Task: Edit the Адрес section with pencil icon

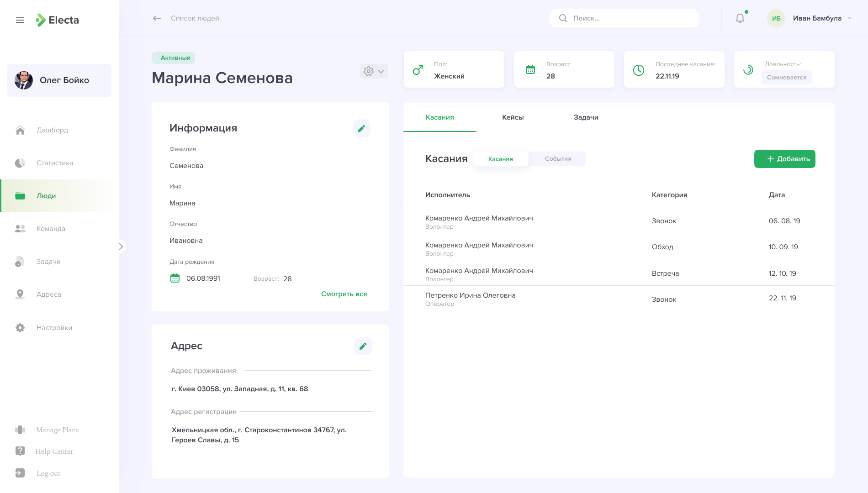Action: (363, 346)
